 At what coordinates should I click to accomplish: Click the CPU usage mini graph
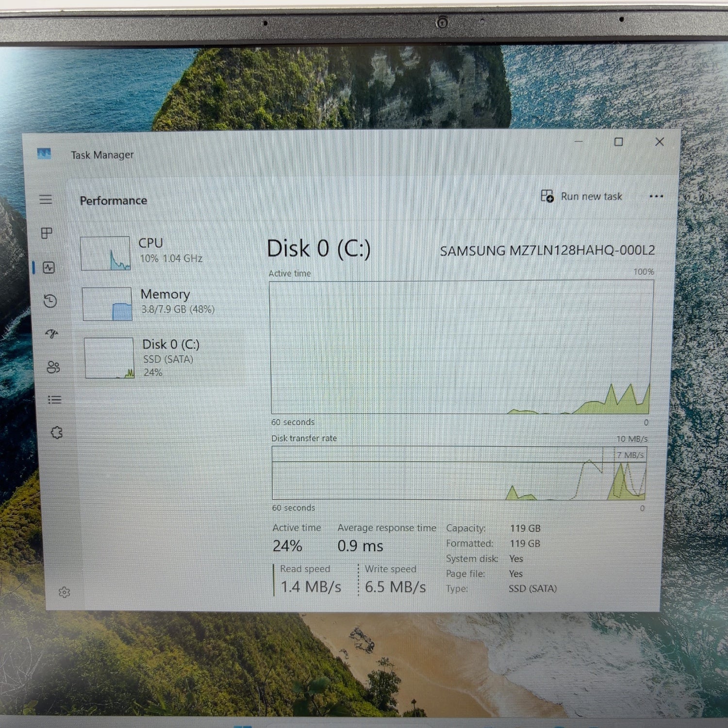pos(106,253)
